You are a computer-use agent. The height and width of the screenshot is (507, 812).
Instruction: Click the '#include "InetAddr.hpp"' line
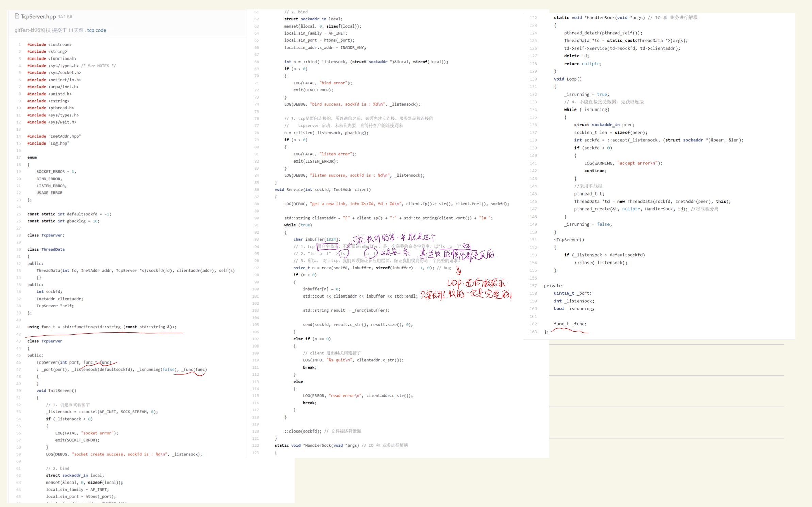[54, 136]
